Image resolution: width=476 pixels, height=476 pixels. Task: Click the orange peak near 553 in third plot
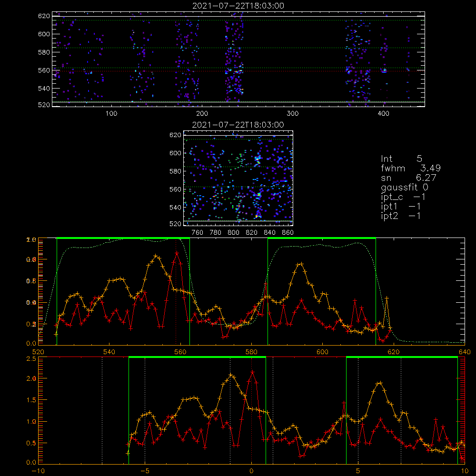coord(156,256)
